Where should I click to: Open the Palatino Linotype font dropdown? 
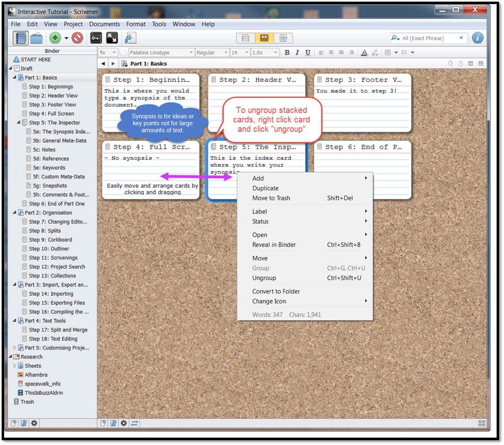pos(161,52)
